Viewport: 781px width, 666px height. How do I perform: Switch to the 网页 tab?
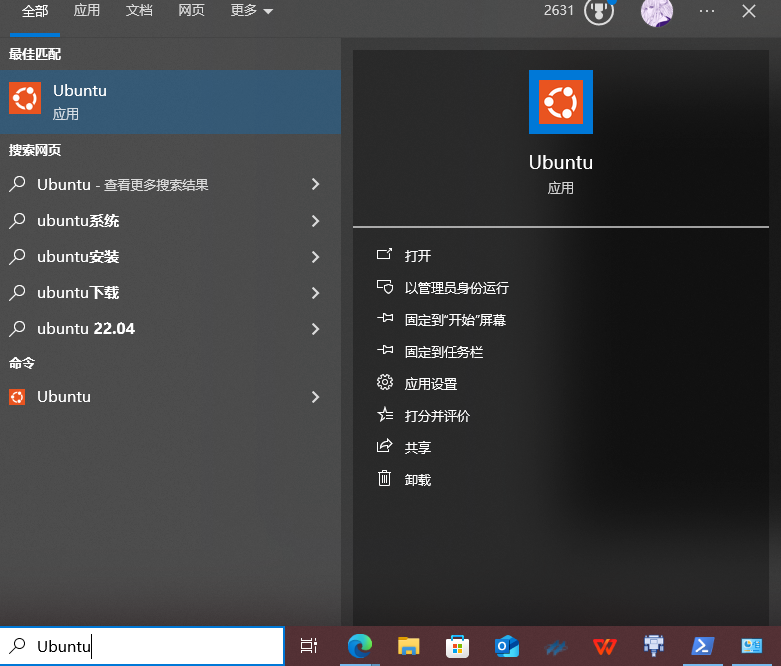[191, 10]
